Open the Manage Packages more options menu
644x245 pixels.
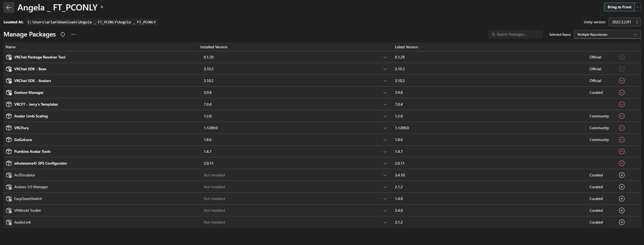pos(73,34)
